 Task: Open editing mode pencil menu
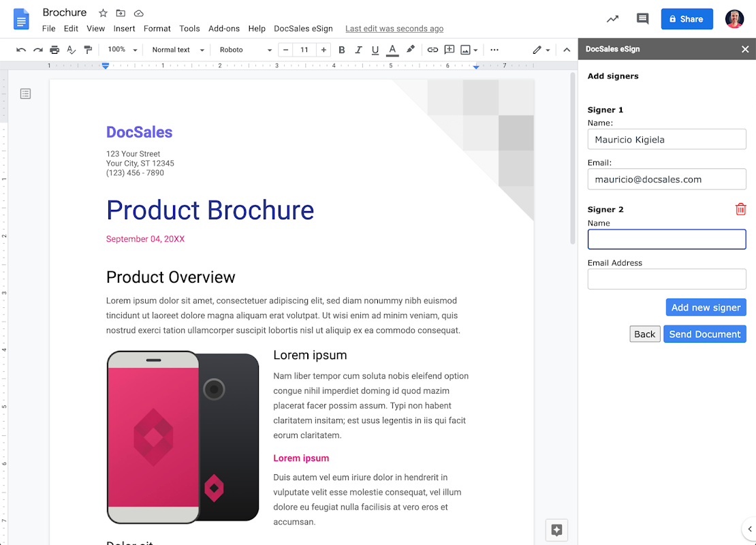541,50
